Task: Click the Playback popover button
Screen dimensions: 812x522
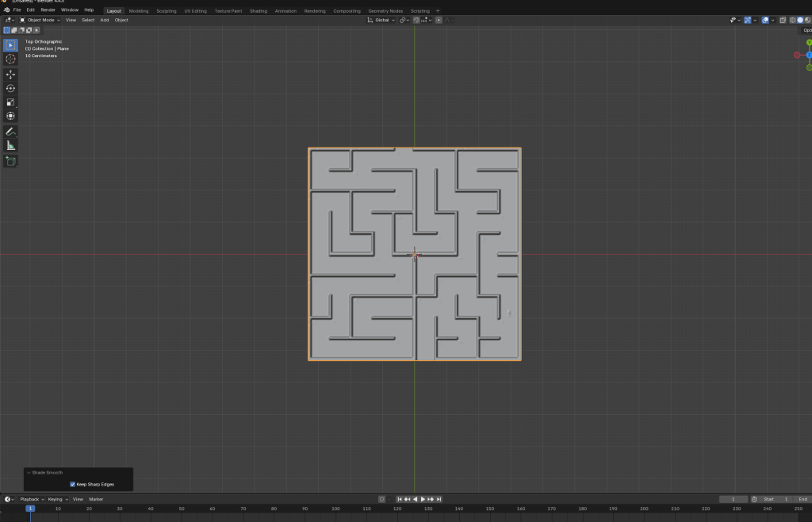Action: [x=31, y=499]
